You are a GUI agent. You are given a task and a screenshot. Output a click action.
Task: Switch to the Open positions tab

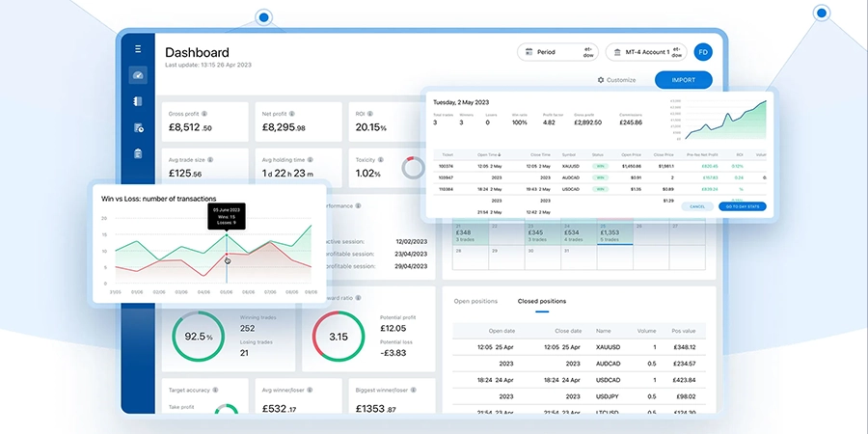475,302
